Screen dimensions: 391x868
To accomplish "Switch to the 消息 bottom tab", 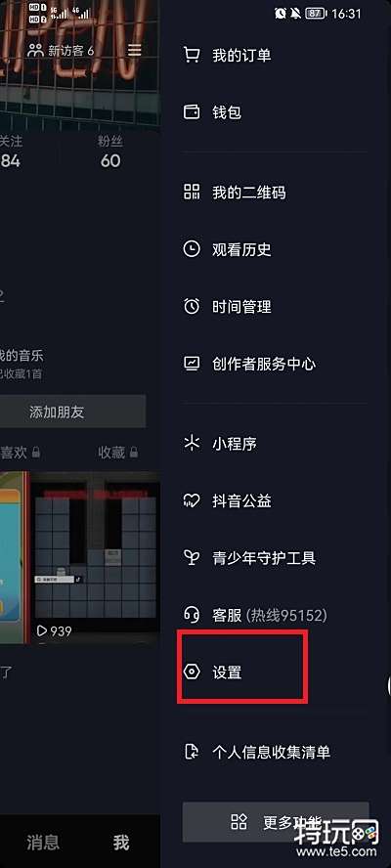I will tap(43, 842).
